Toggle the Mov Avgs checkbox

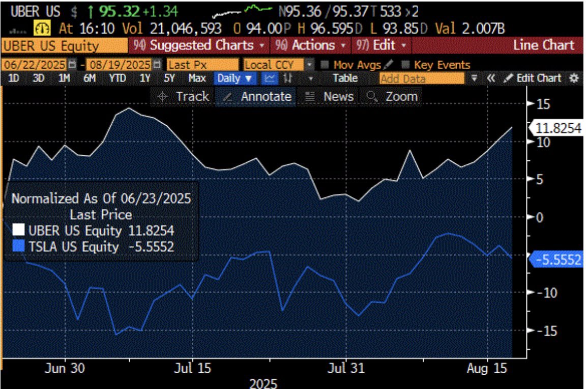click(325, 65)
